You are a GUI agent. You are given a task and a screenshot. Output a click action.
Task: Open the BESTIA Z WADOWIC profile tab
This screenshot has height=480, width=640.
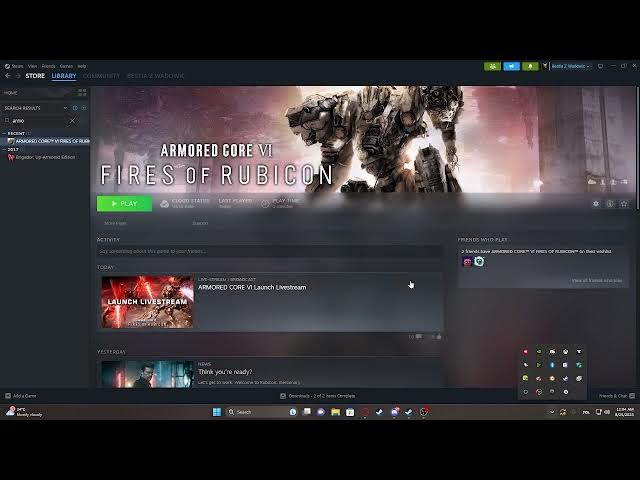pyautogui.click(x=155, y=76)
